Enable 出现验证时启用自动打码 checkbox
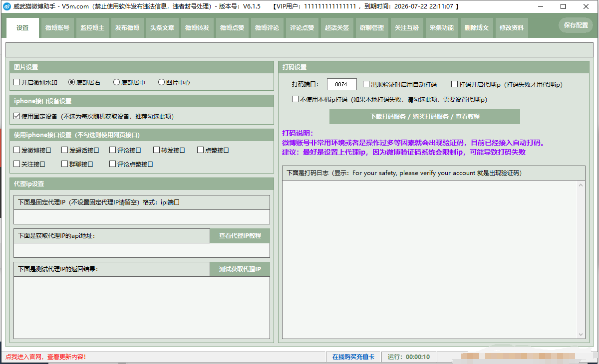This screenshot has height=364, width=599. point(366,84)
